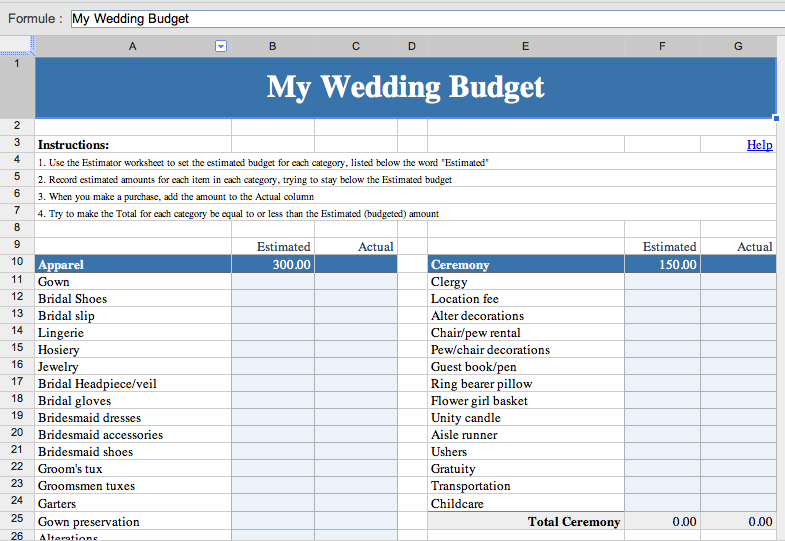The height and width of the screenshot is (541, 785).
Task: Select the row 10 header
Action: click(x=17, y=265)
